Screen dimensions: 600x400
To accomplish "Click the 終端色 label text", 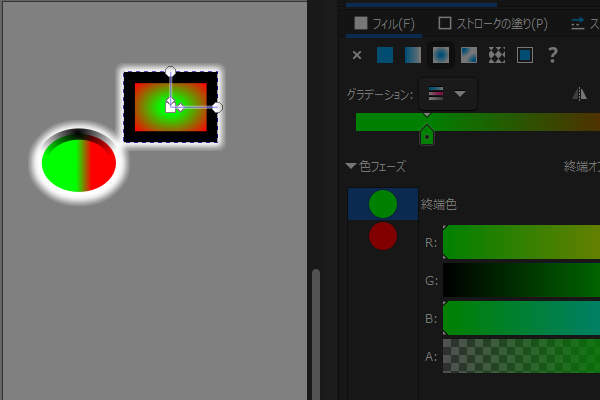I will 438,204.
